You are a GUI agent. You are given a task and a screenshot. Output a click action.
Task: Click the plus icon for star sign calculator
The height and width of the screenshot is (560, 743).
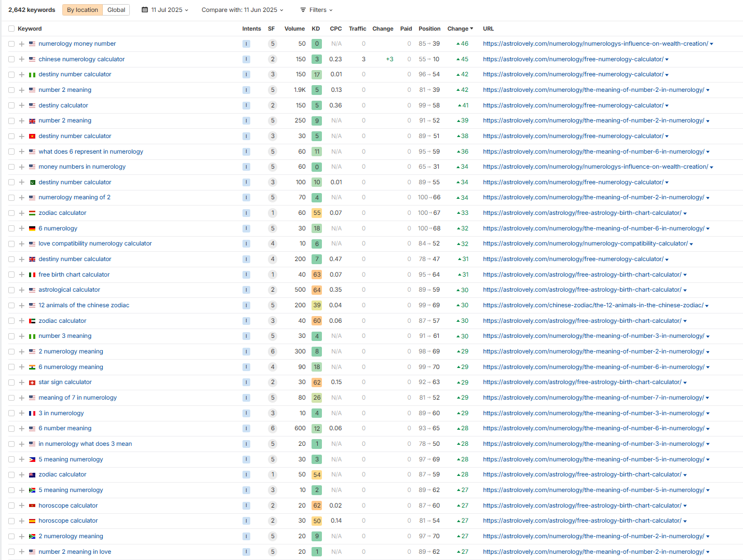click(x=22, y=383)
